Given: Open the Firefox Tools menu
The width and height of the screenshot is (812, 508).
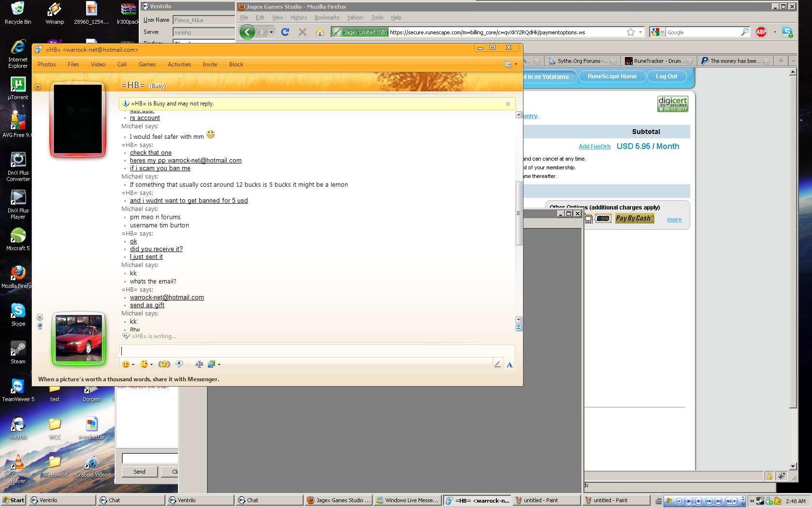Looking at the screenshot, I should [377, 17].
